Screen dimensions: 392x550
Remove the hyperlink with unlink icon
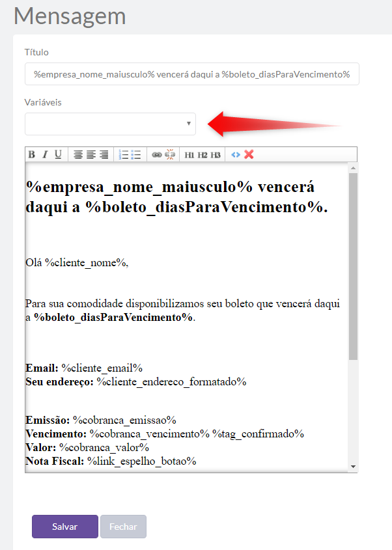[169, 155]
